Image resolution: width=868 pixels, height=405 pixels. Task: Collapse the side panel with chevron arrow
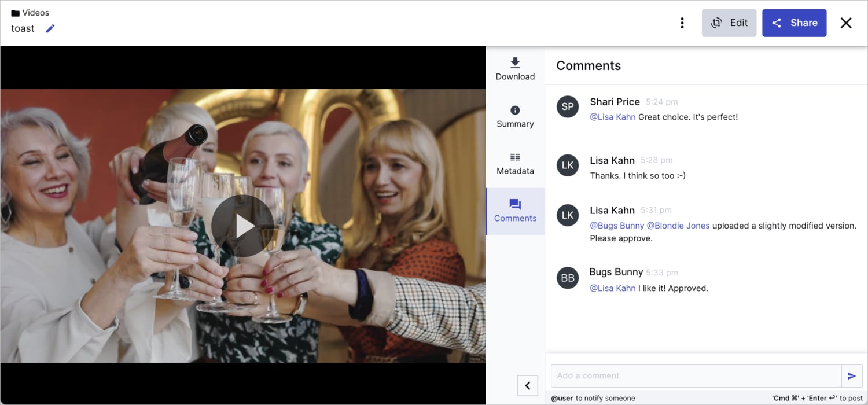[x=528, y=385]
